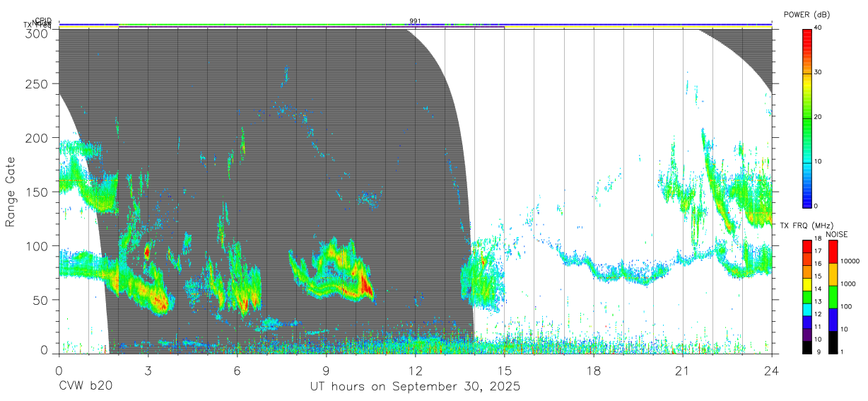Click the yellow 14–15 MHz swatch in TX FRQ legend
This screenshot has width=868, height=401.
point(807,284)
